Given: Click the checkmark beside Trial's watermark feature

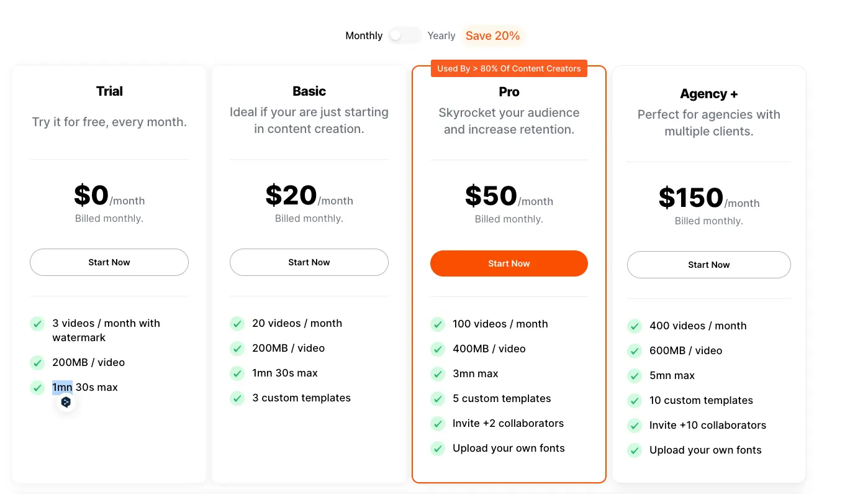Looking at the screenshot, I should click(37, 324).
